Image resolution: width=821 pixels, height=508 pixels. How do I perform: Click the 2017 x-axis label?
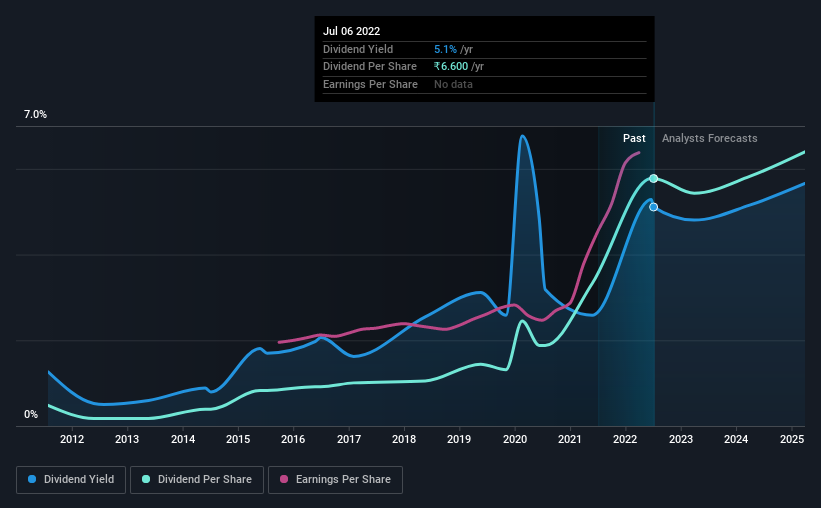click(349, 439)
